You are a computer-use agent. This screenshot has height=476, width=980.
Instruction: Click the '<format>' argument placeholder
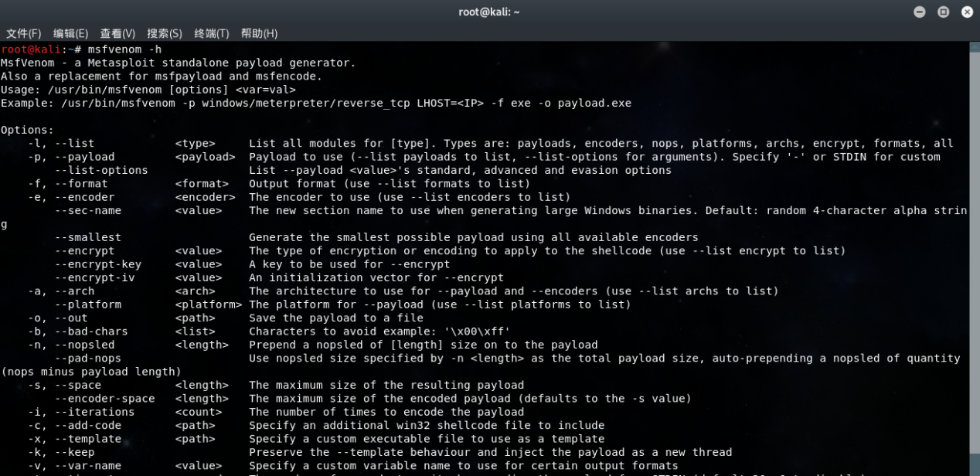pos(202,184)
